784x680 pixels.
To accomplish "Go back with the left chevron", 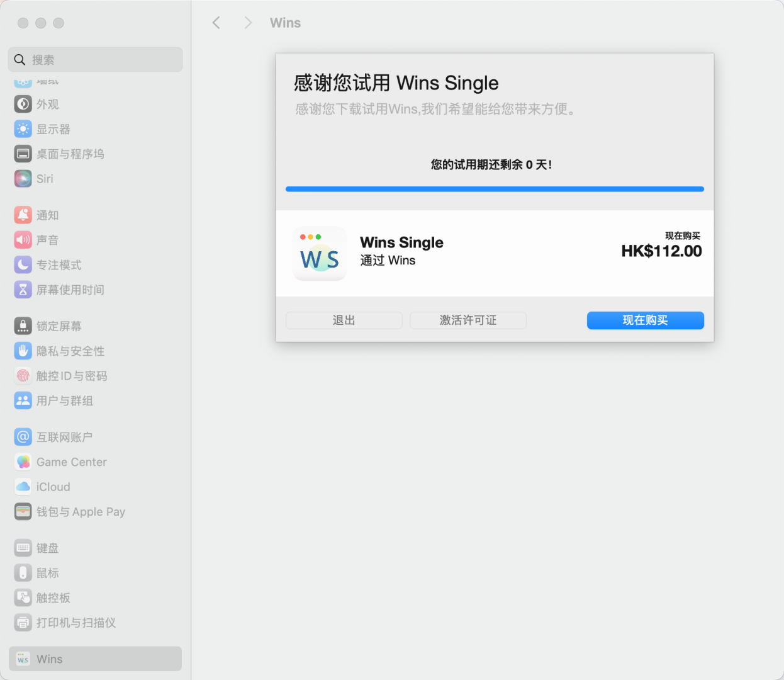I will point(216,23).
